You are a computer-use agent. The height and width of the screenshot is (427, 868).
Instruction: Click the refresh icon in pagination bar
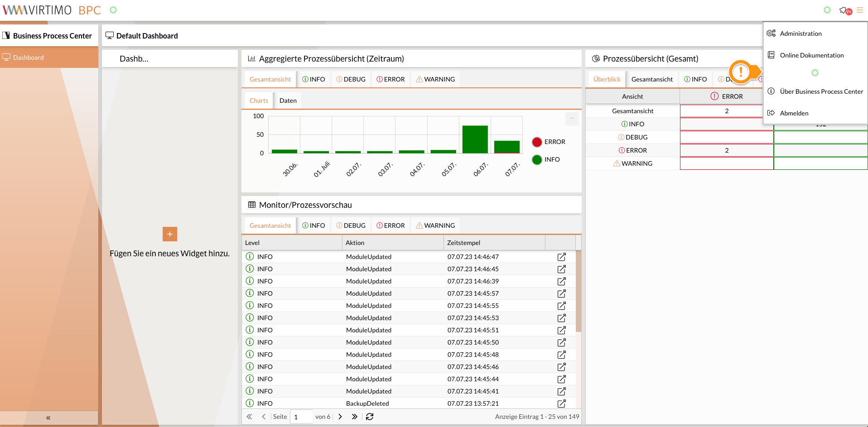pos(370,417)
